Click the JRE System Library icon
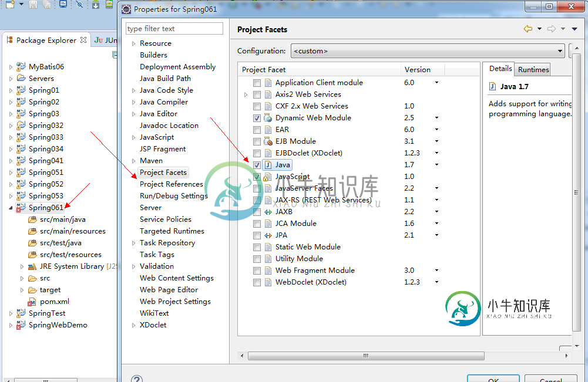The width and height of the screenshot is (588, 382). point(32,266)
